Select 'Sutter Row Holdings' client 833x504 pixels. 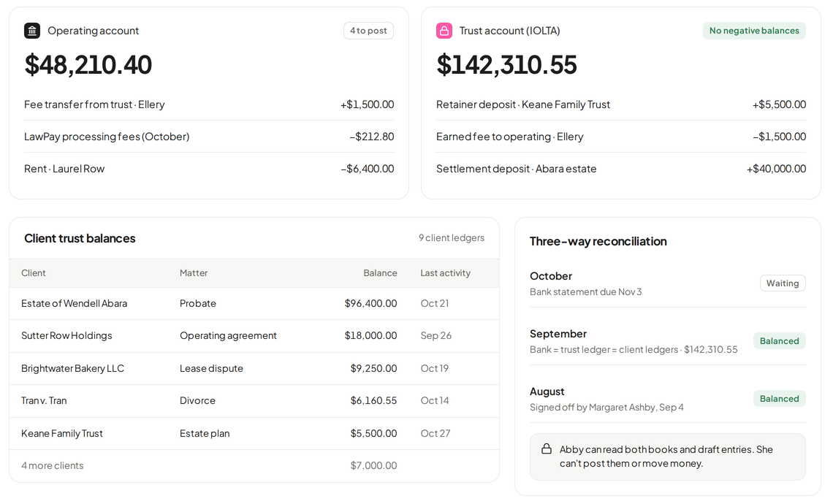coord(66,336)
